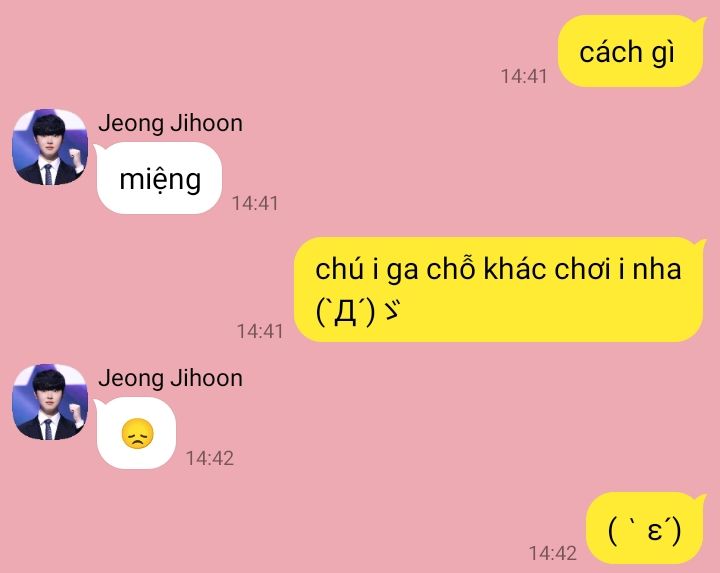Open sender name "Jeong Jihoon" above "miệng"

[x=170, y=123]
